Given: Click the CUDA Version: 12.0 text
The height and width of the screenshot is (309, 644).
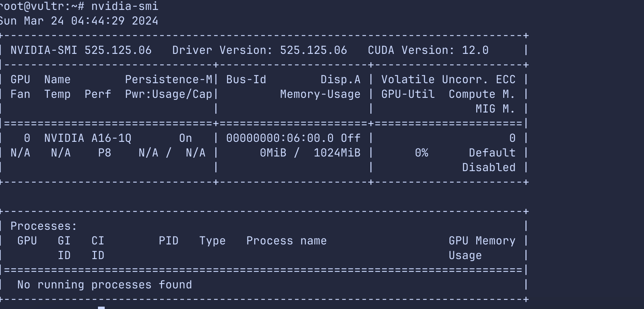Looking at the screenshot, I should click(428, 50).
